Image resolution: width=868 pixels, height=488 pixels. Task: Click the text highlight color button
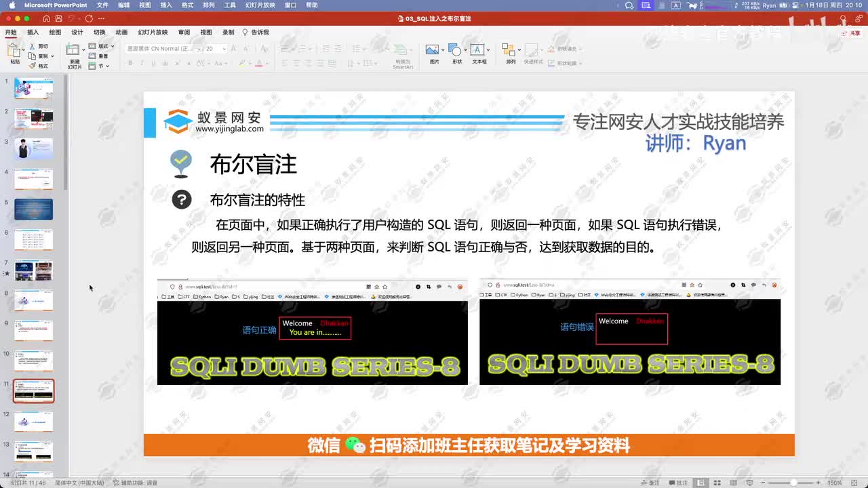click(242, 63)
